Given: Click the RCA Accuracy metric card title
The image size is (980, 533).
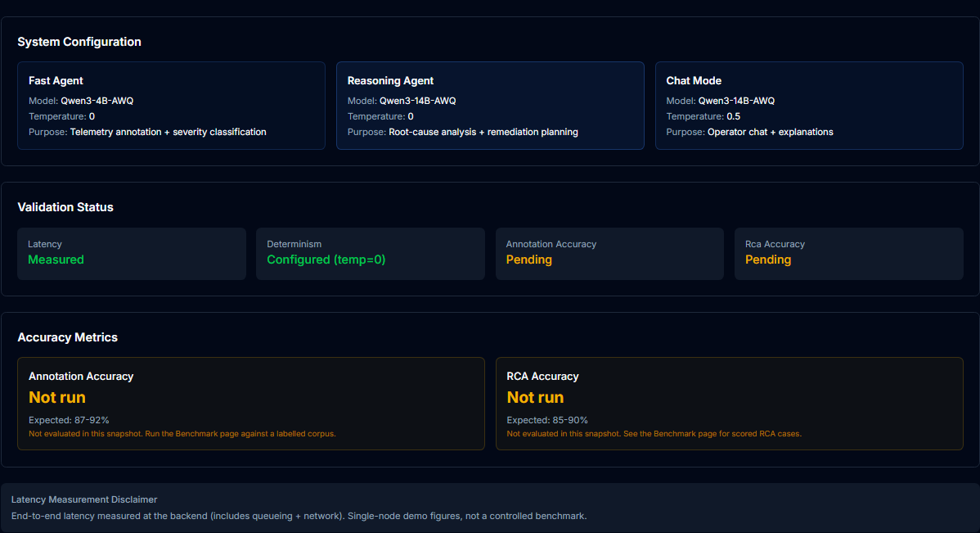Looking at the screenshot, I should [x=542, y=377].
